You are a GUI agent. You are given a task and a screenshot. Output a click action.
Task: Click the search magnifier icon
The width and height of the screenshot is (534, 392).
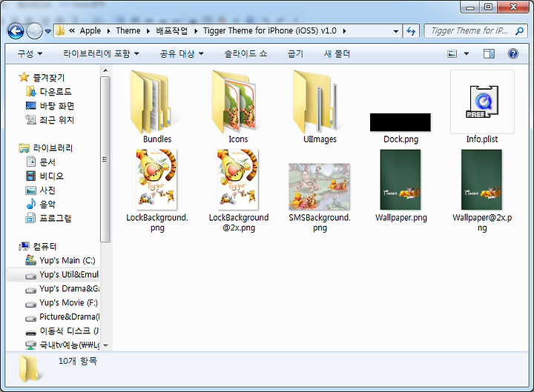pyautogui.click(x=519, y=31)
